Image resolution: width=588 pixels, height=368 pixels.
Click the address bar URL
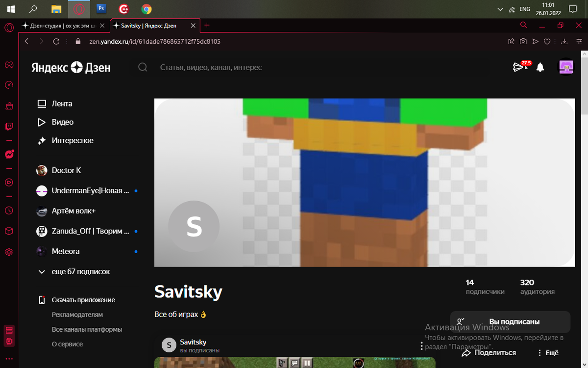click(x=155, y=42)
